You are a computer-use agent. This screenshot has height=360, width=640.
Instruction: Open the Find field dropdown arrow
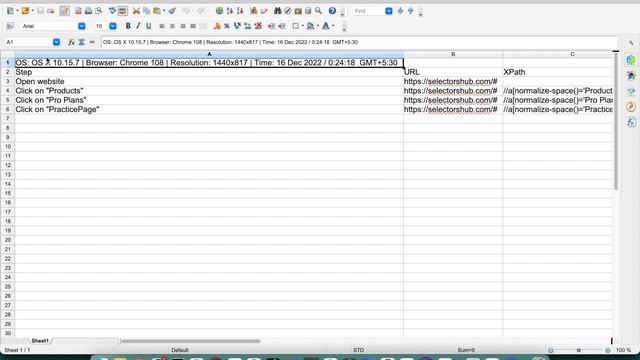click(389, 11)
